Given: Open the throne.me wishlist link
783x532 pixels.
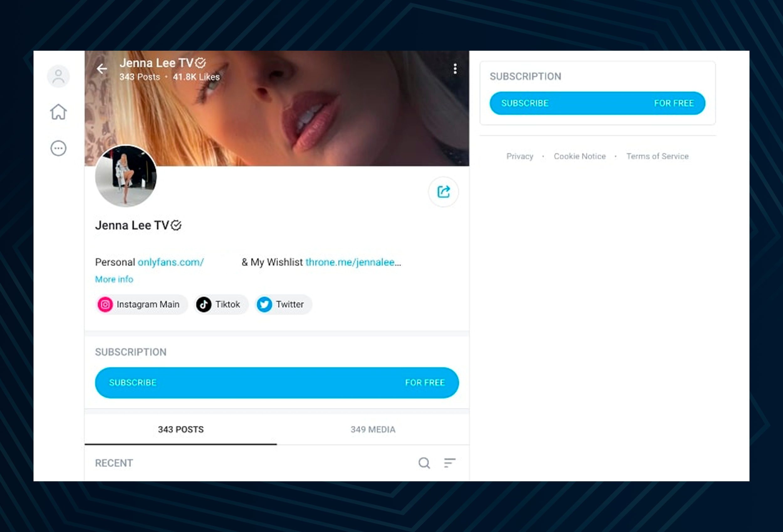Looking at the screenshot, I should click(353, 262).
